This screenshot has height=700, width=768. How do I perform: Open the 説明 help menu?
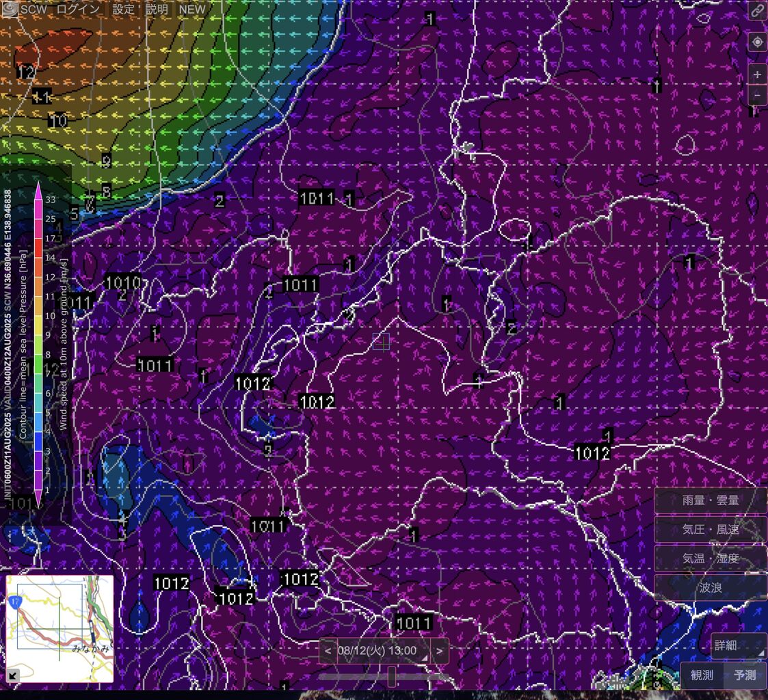pyautogui.click(x=157, y=9)
